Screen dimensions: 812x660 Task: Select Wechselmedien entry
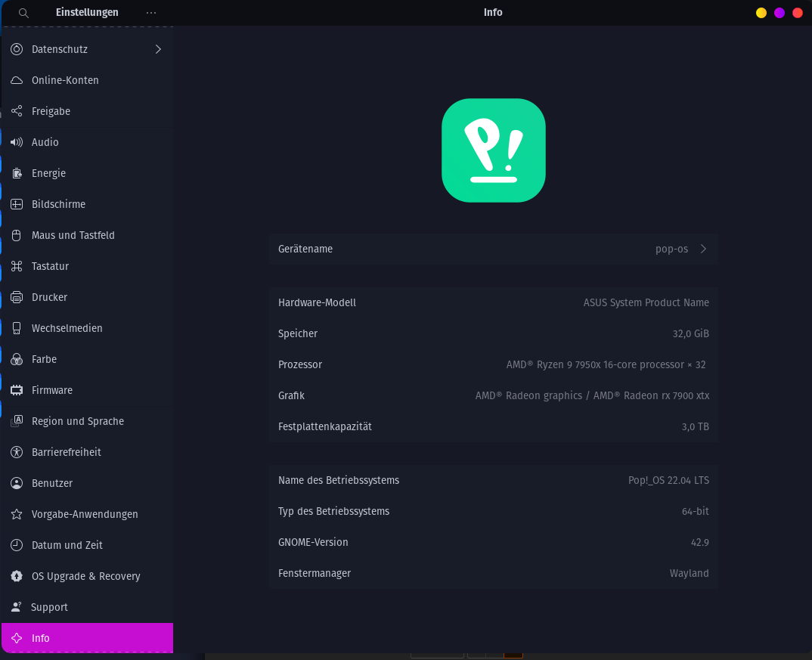coord(88,328)
